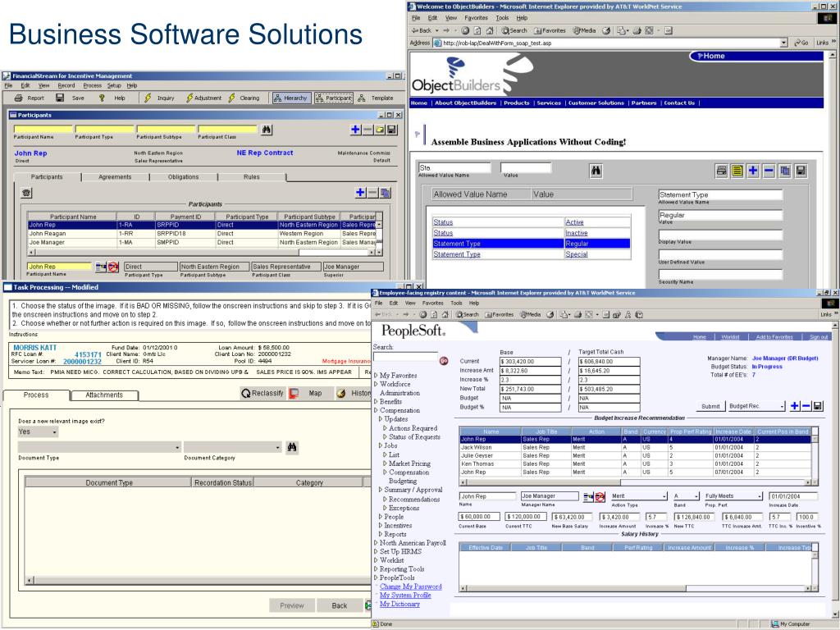Click Change My Password link
840x630 pixels.
point(410,587)
